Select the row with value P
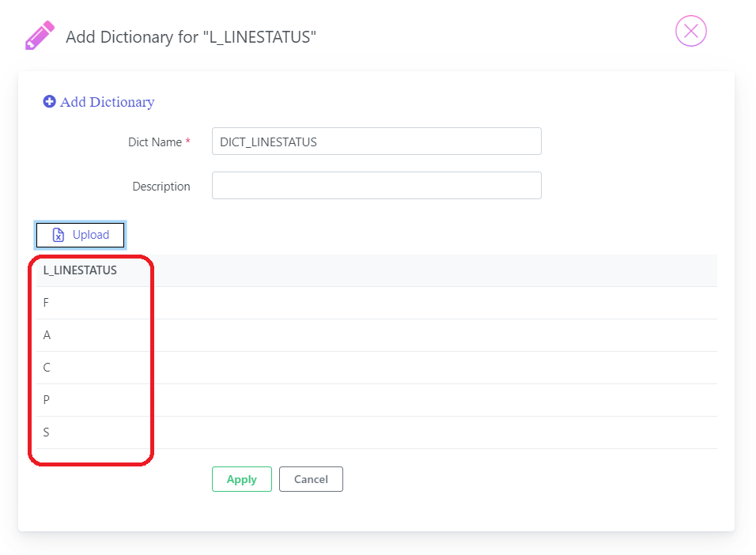Viewport: 756px width, 555px height. click(x=376, y=400)
